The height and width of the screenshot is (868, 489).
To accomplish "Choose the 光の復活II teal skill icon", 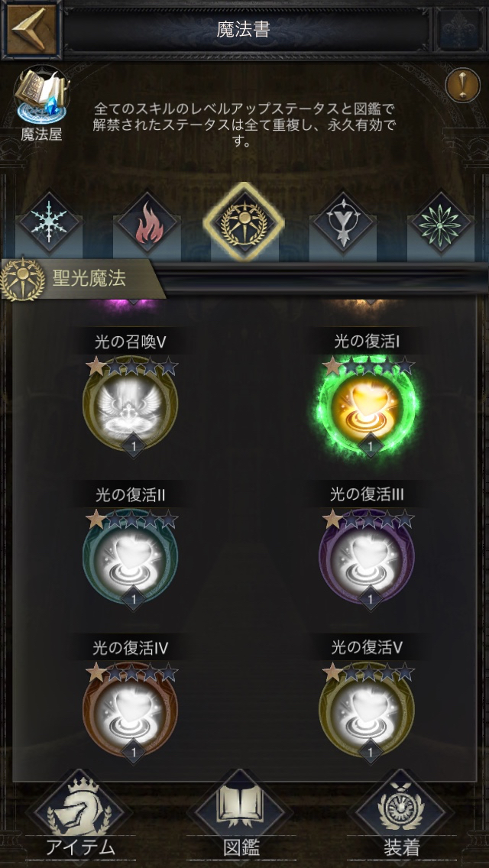I will click(x=131, y=562).
